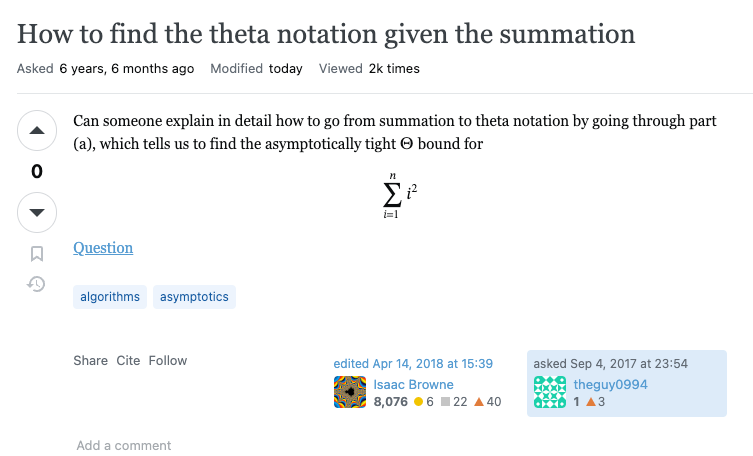753x456 pixels.
Task: Click the summation formula
Action: 400,196
